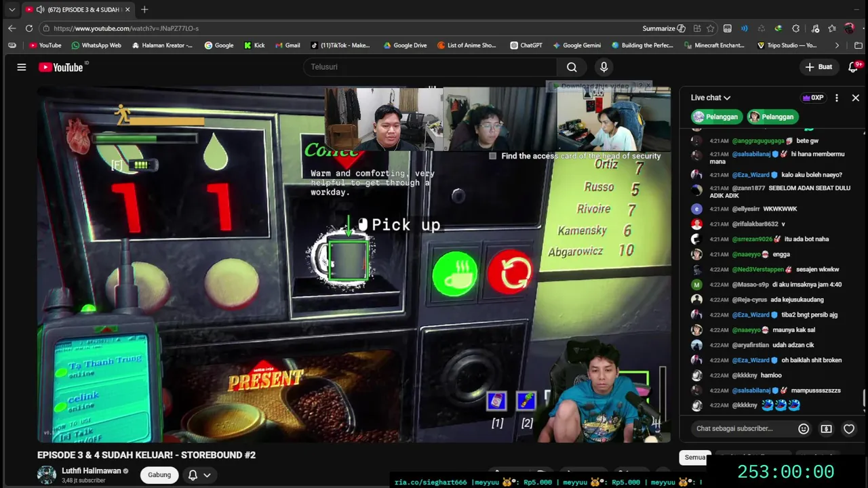Open the other favorites folder
This screenshot has width=868, height=488.
pyautogui.click(x=858, y=45)
